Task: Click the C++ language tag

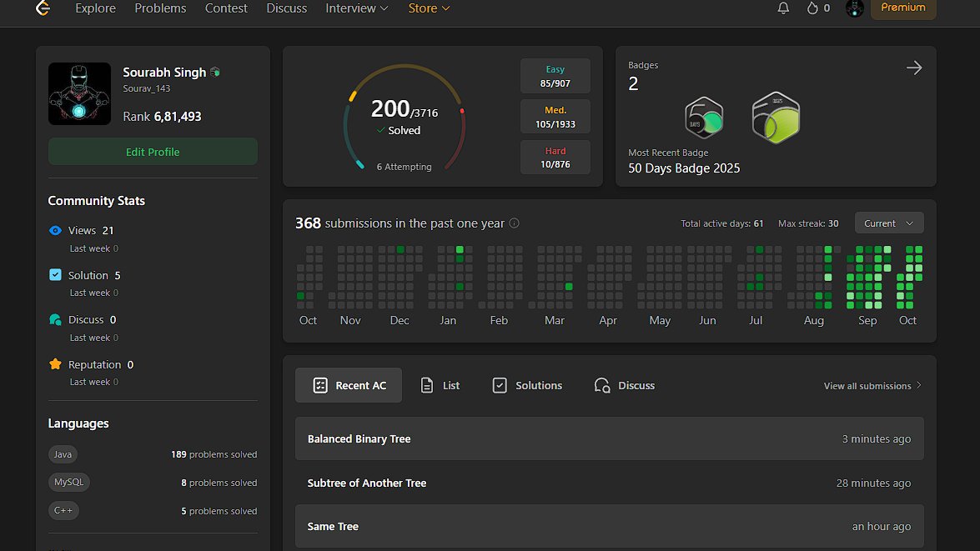Action: point(63,510)
